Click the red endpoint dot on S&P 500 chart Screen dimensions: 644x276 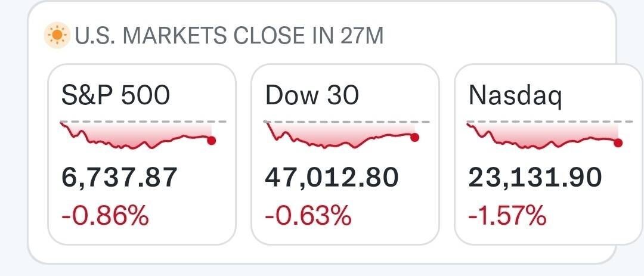click(211, 140)
